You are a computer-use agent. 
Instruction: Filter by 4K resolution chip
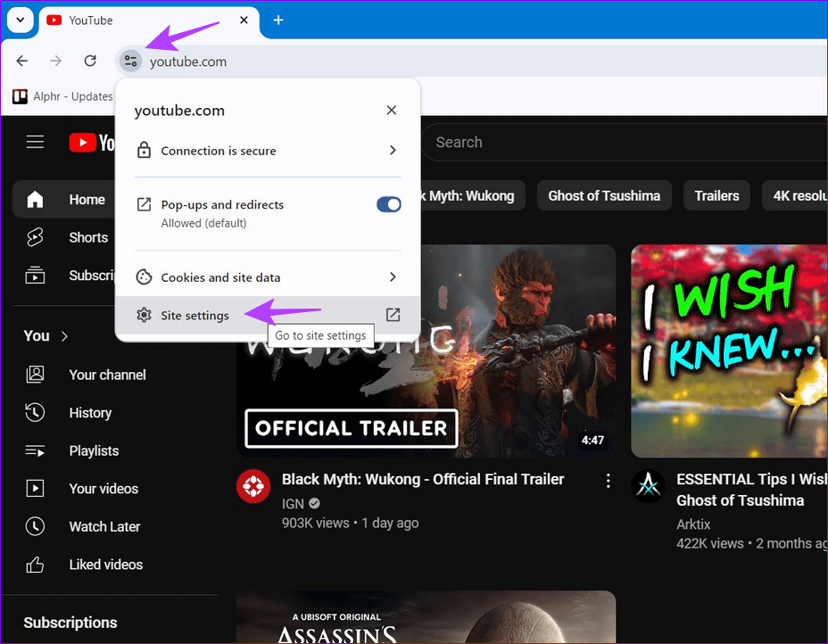pos(795,196)
